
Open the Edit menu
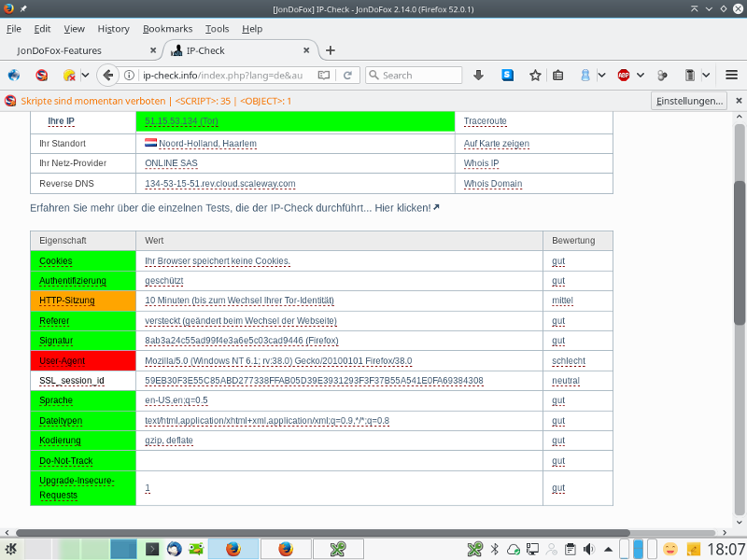click(42, 29)
